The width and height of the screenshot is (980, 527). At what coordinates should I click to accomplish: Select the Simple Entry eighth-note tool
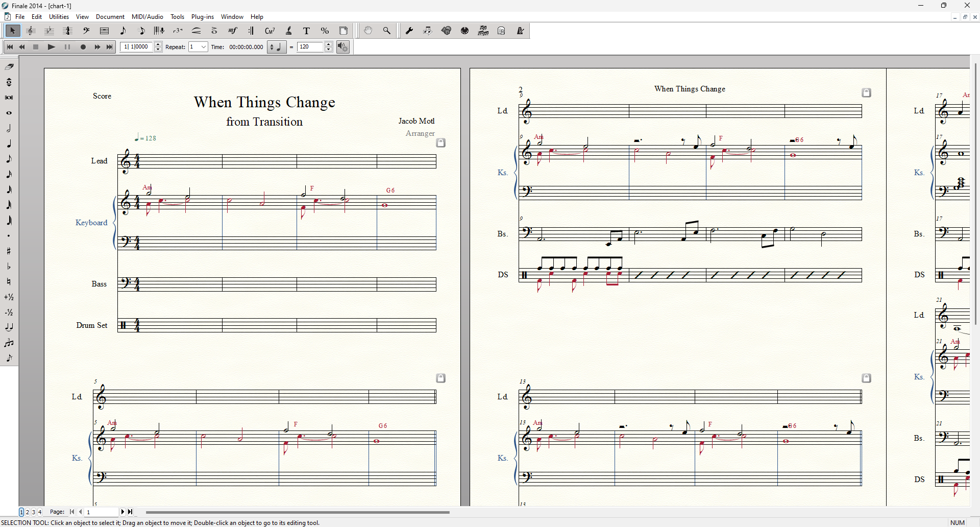click(122, 31)
